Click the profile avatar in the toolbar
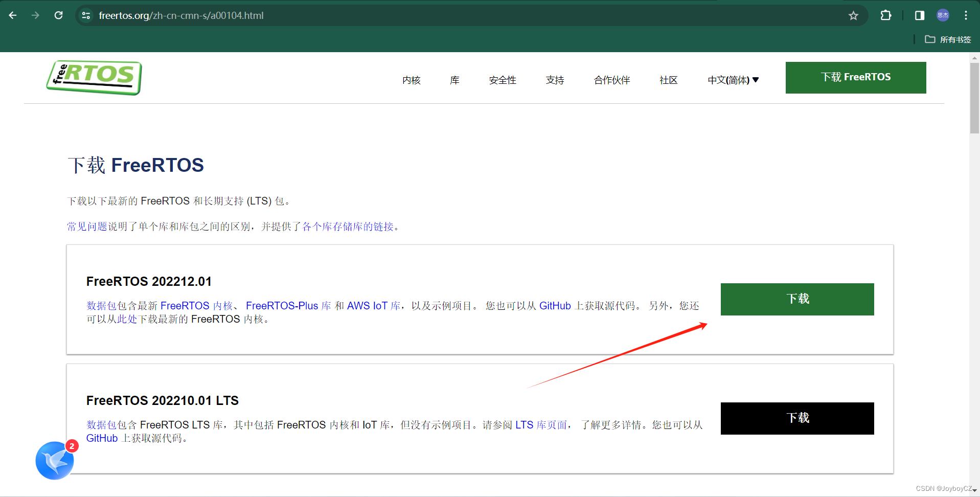The image size is (980, 497). pos(943,15)
